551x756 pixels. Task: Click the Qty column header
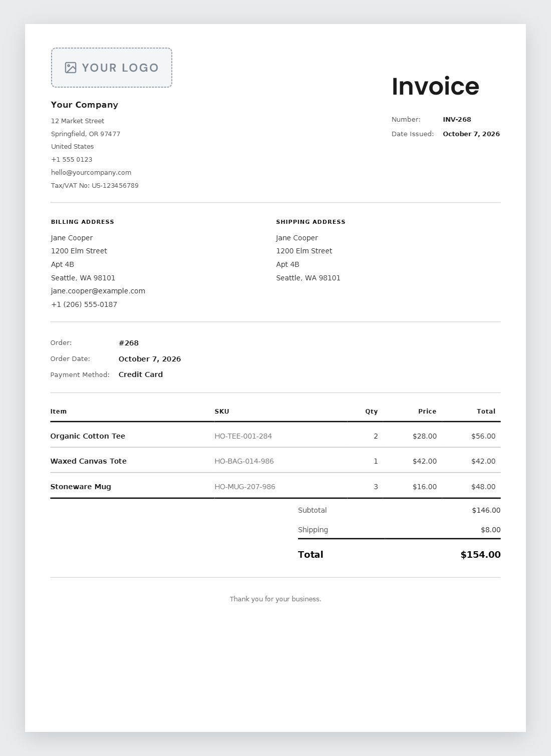[372, 412]
